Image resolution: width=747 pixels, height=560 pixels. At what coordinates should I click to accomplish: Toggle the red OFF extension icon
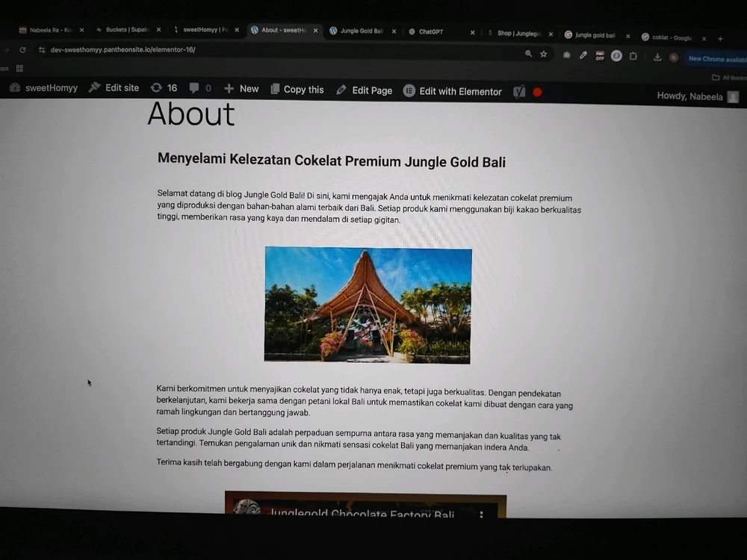click(600, 56)
